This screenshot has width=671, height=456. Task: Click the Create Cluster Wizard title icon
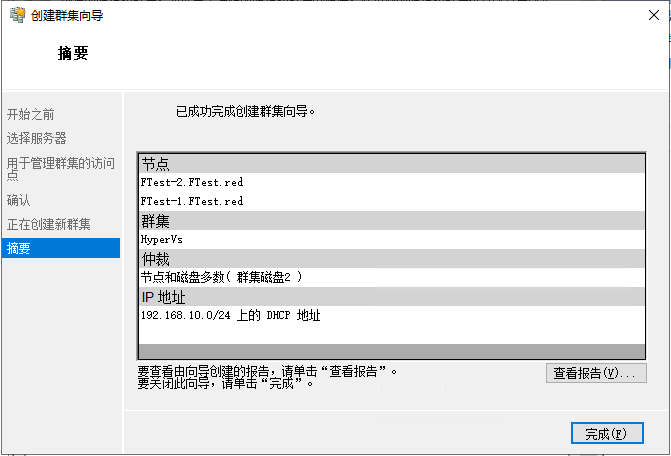coord(18,15)
